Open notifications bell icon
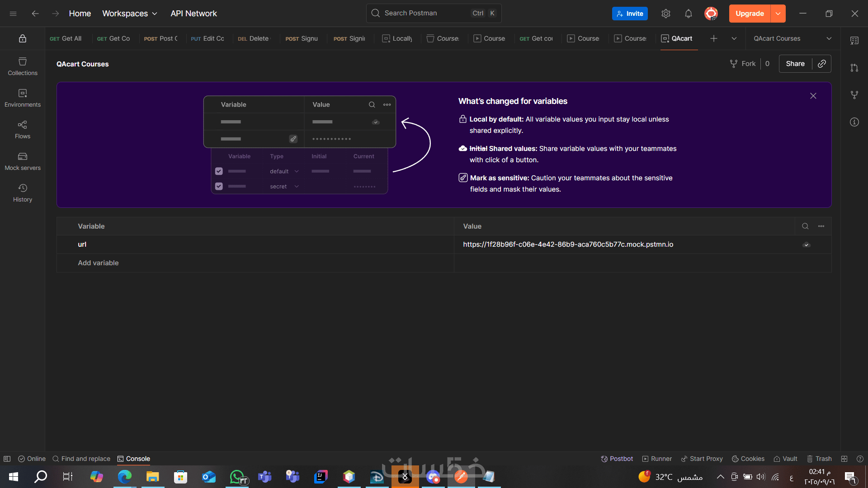This screenshot has height=488, width=868. pos(688,14)
